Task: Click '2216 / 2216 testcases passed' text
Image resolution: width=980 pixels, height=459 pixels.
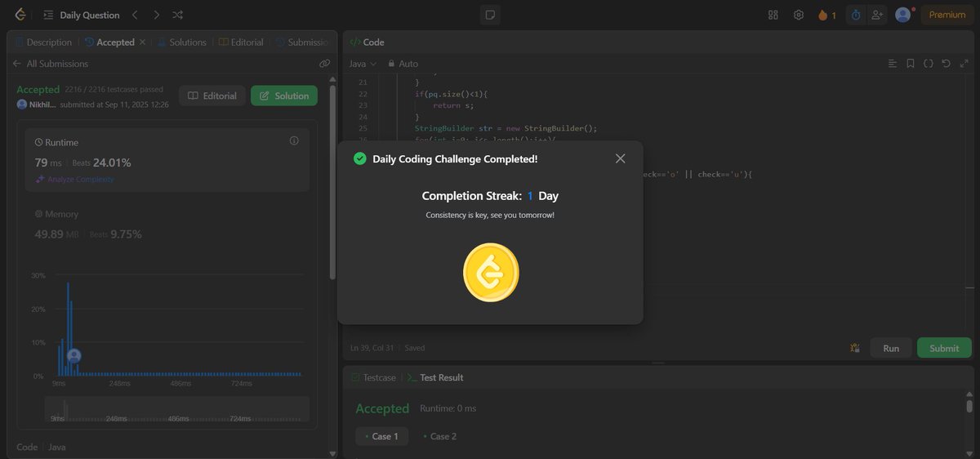Action: click(x=114, y=89)
